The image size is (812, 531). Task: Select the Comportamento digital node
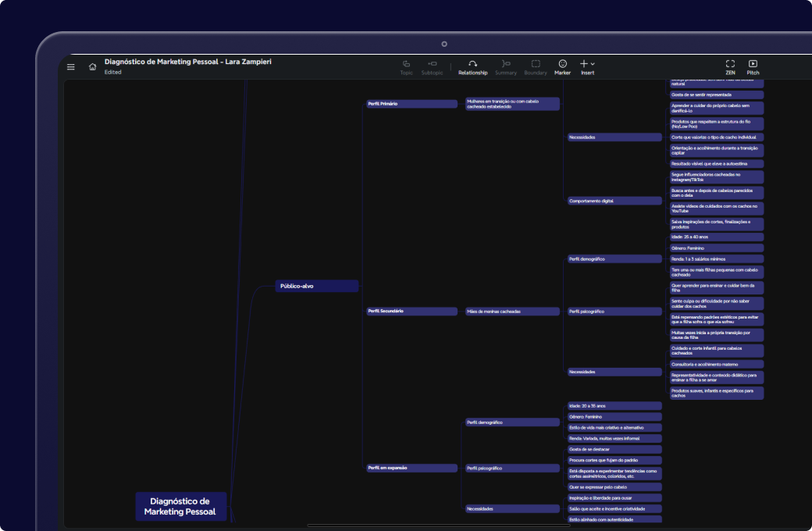coord(614,201)
